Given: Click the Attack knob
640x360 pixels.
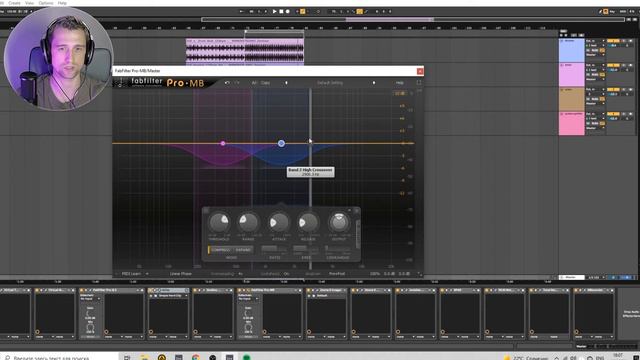Looking at the screenshot, I should pyautogui.click(x=279, y=222).
